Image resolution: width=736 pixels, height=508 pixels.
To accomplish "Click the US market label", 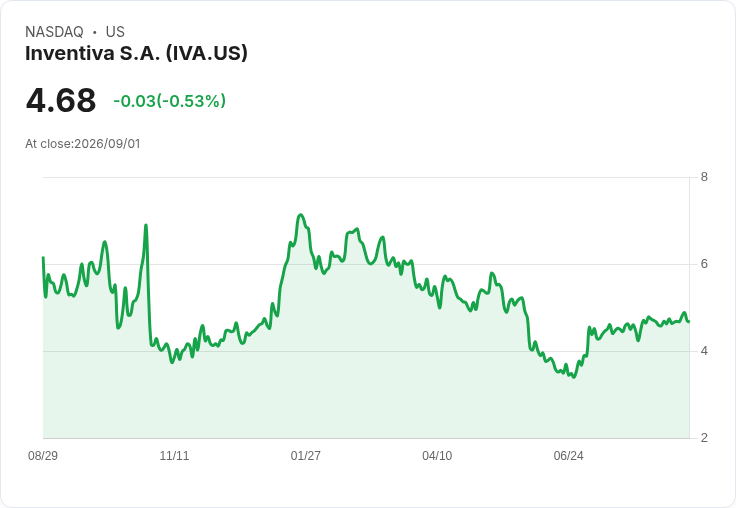I will 115,32.
